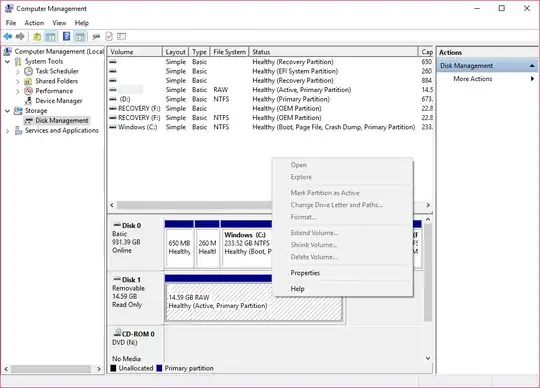Select the 14.59 GB RAW partition block
Screen dimensions: 540x388
pos(253,302)
